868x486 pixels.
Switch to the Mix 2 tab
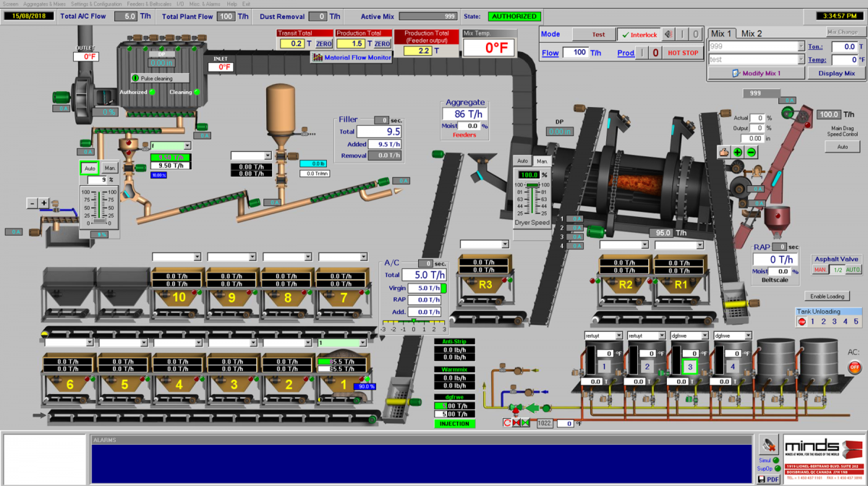752,33
